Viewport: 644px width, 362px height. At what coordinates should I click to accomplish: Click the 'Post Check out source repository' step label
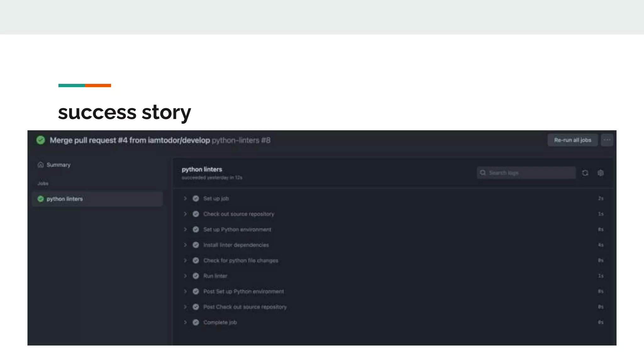245,307
